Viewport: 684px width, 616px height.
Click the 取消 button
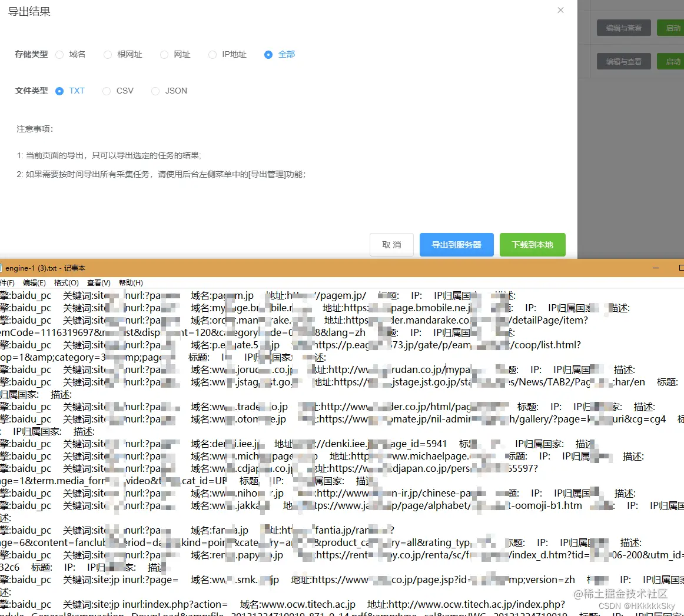pyautogui.click(x=391, y=245)
